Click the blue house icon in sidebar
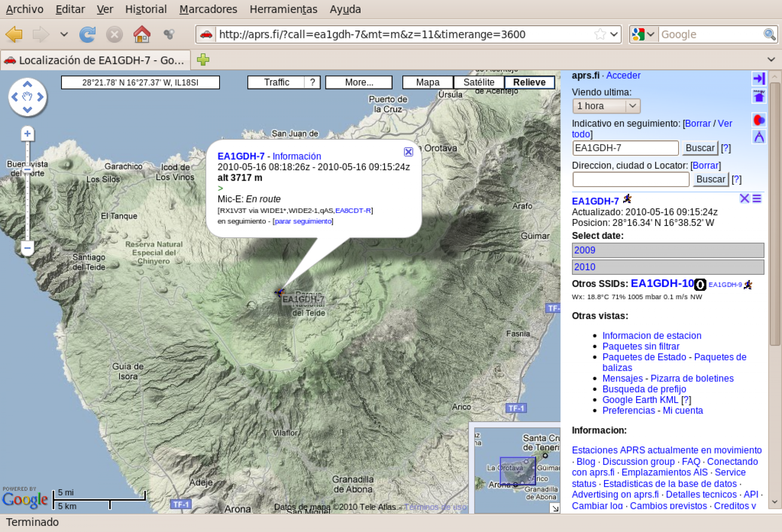This screenshot has width=782, height=532. [x=759, y=96]
